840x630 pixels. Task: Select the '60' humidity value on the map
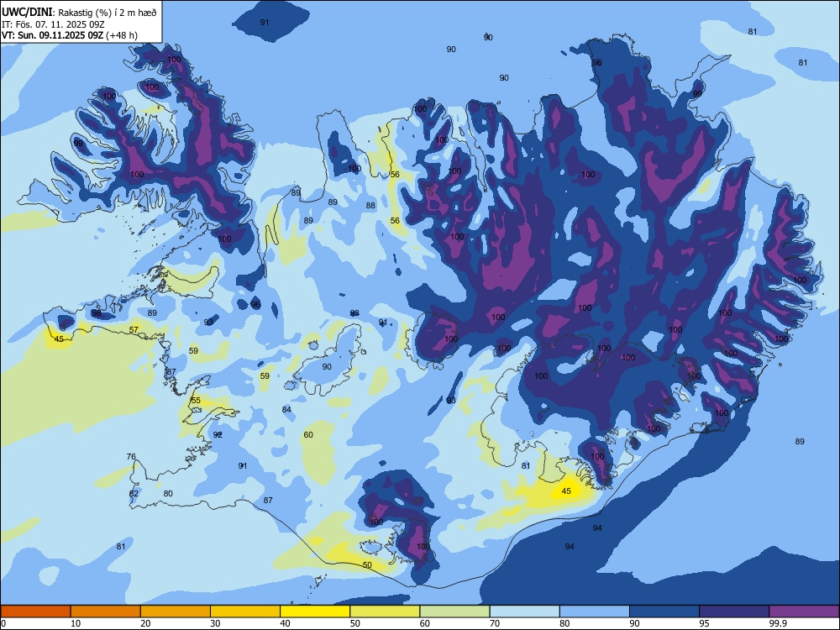308,434
